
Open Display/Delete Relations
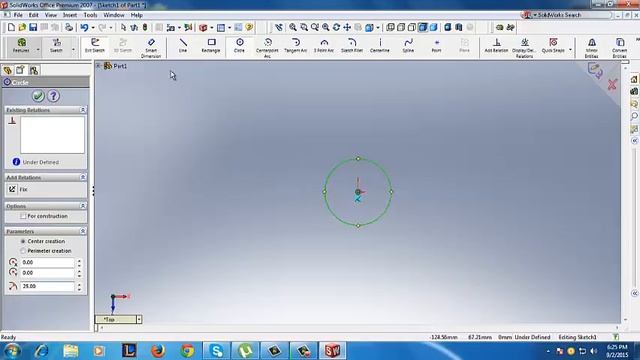(524, 47)
